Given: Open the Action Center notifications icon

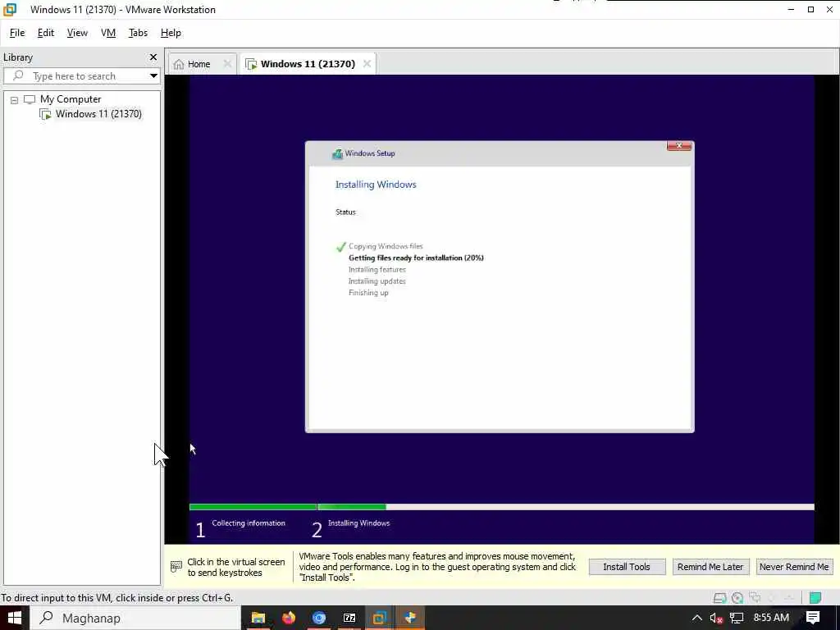Looking at the screenshot, I should click(x=813, y=618).
